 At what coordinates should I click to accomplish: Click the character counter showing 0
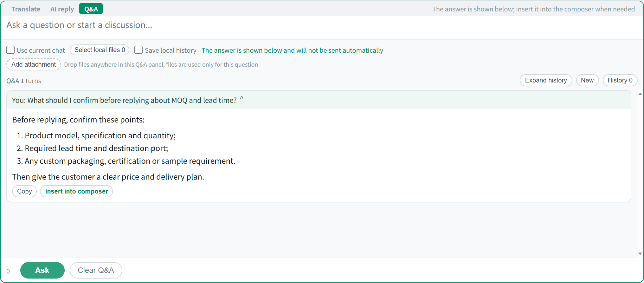tap(8, 271)
